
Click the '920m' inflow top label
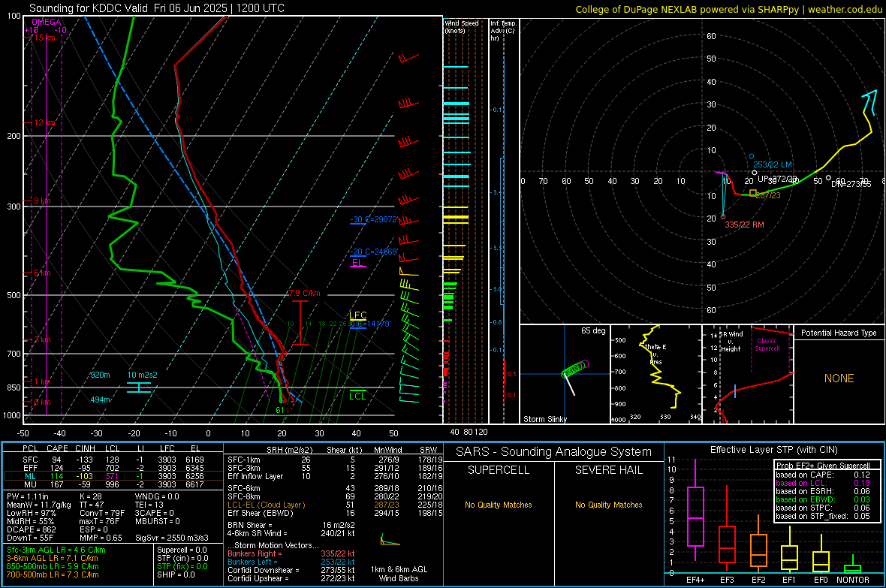[100, 375]
